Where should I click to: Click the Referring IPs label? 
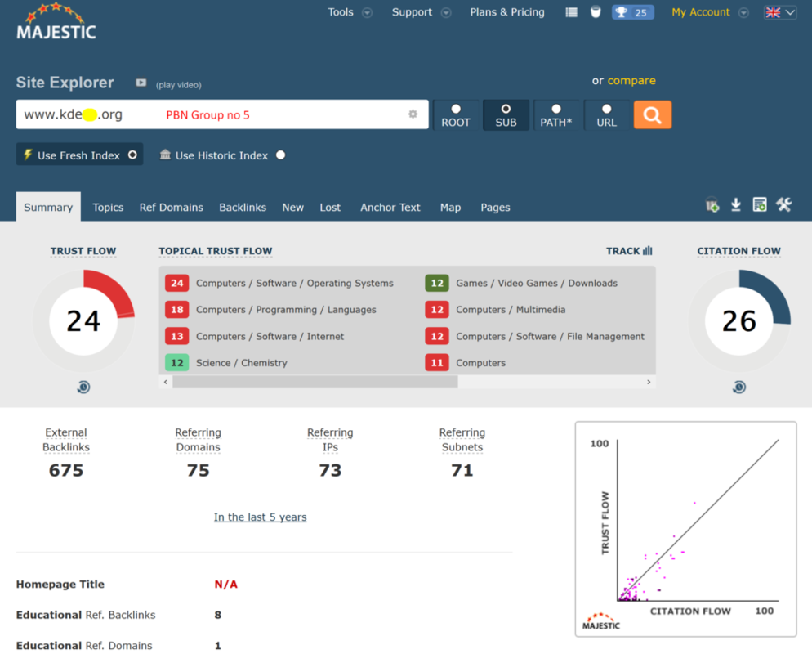pyautogui.click(x=330, y=440)
